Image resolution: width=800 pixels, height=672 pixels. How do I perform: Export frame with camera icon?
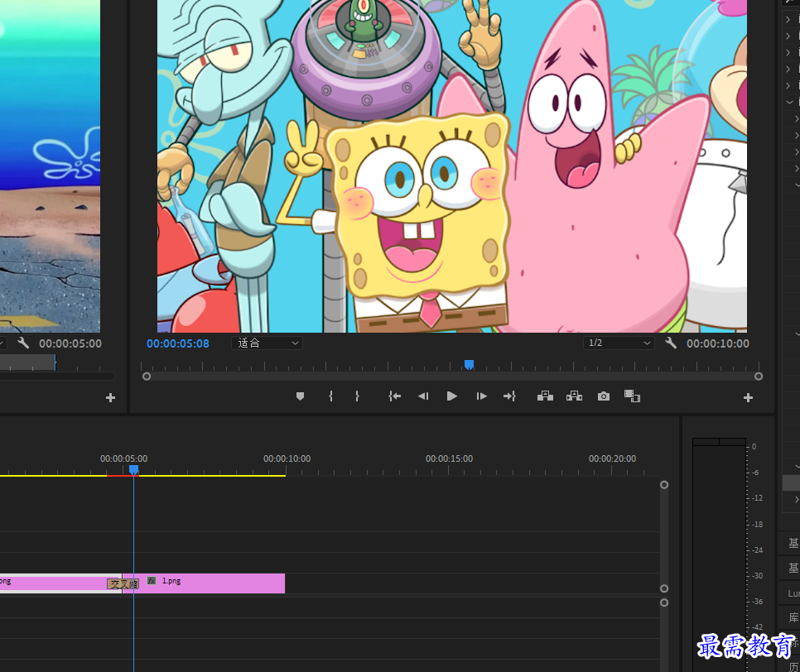604,396
